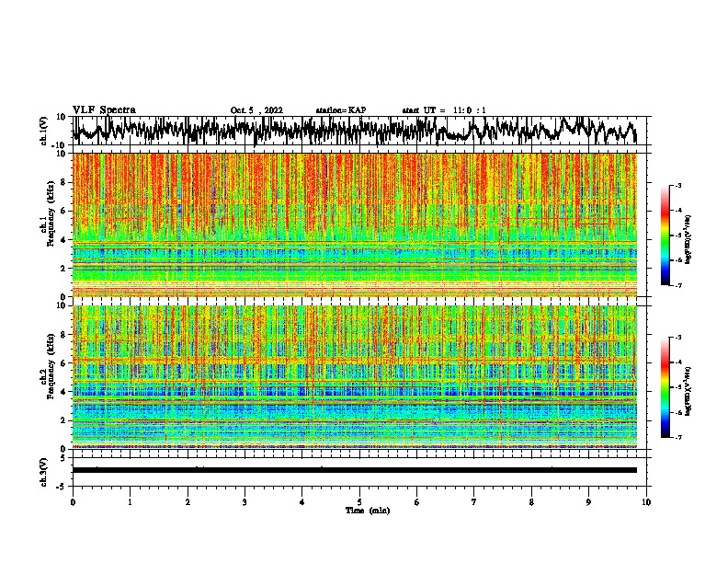Select the date text "Oct. 5 , 2022"
728x563 pixels.
pyautogui.click(x=256, y=110)
